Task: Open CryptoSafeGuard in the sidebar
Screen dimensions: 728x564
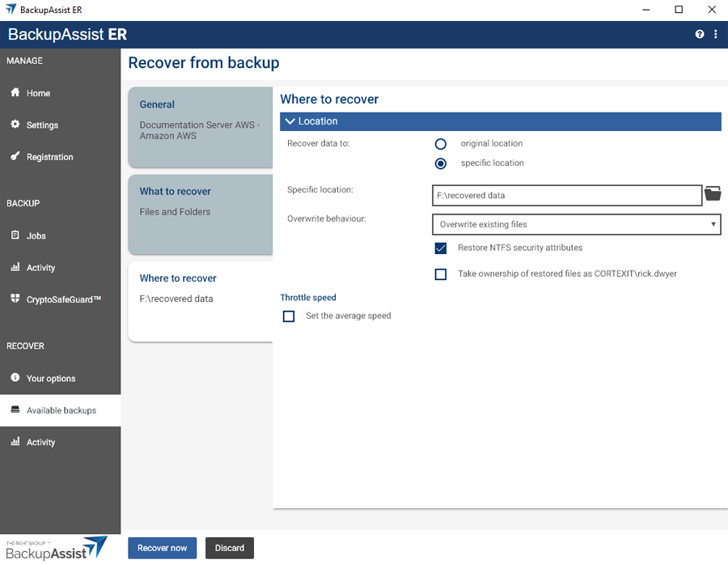Action: (x=61, y=299)
